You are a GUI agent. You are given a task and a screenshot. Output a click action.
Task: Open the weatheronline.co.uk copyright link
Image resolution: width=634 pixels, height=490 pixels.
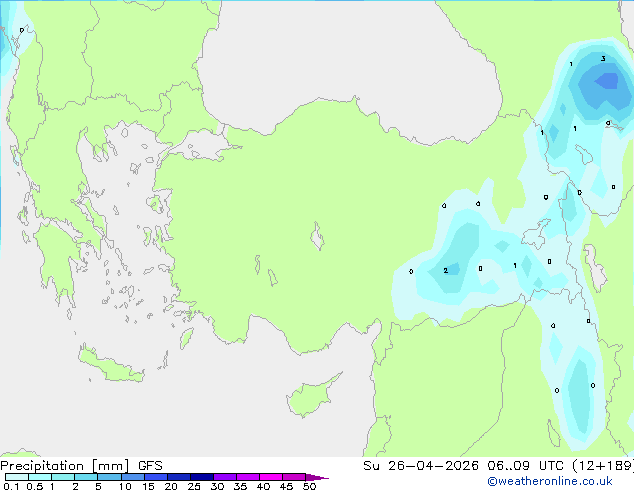click(550, 481)
